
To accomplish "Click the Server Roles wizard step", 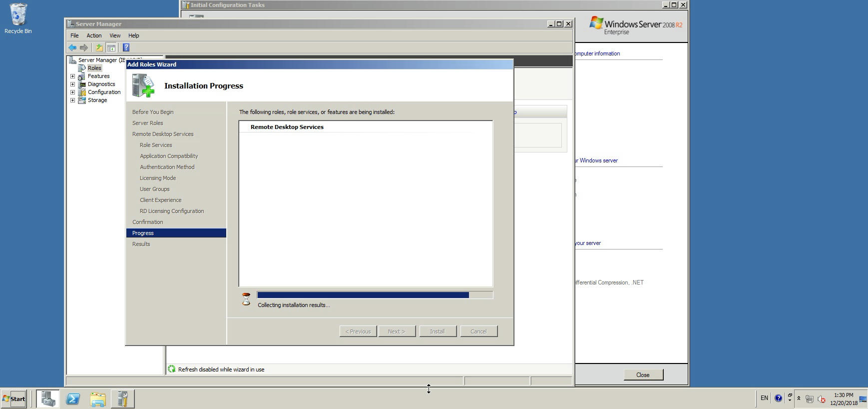I will pyautogui.click(x=147, y=123).
